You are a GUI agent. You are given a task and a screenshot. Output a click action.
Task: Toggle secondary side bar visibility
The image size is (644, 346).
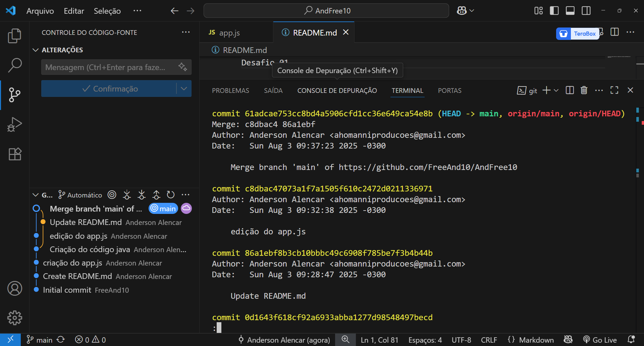click(586, 11)
